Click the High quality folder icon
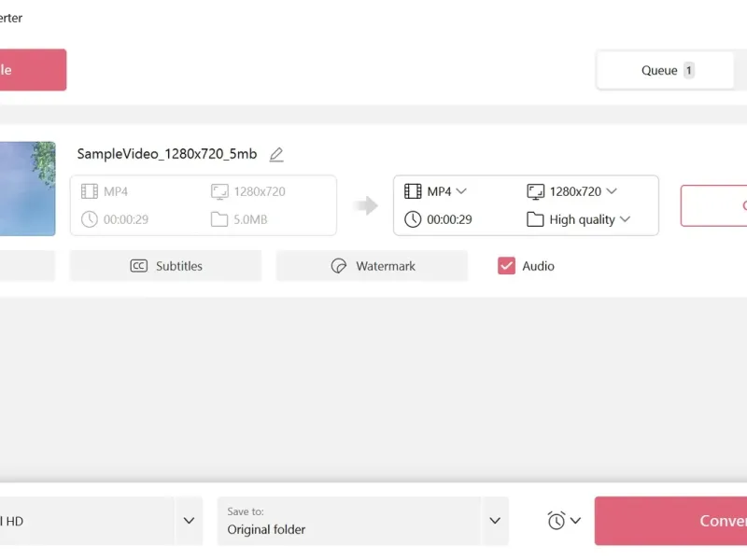This screenshot has width=747, height=560. [x=535, y=219]
